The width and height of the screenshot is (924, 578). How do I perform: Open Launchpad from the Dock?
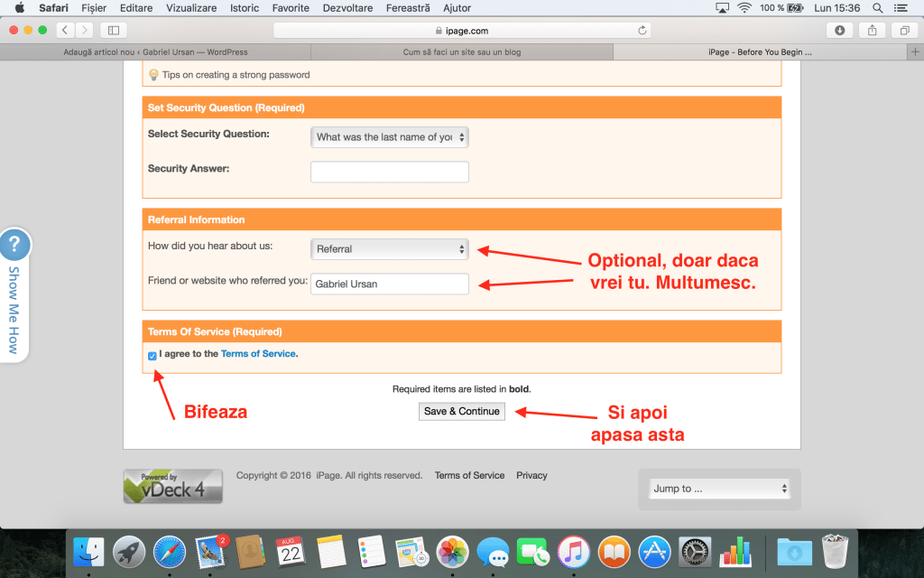tap(129, 553)
